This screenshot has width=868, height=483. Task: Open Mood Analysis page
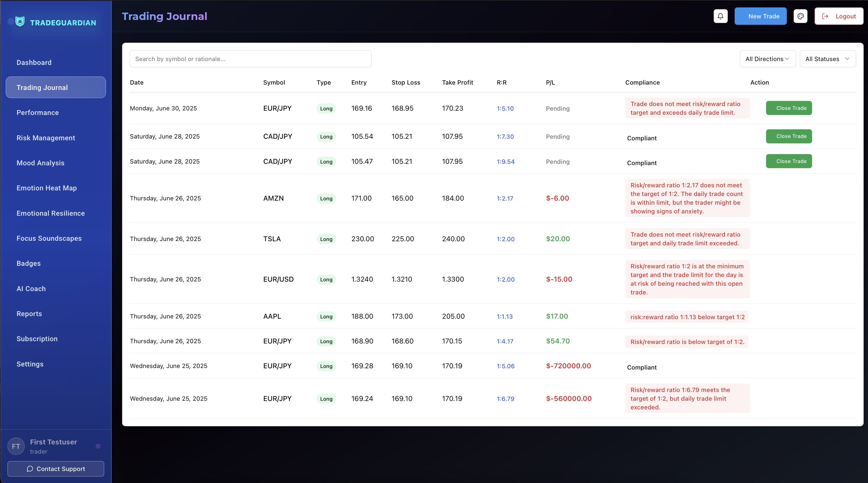[x=40, y=163]
